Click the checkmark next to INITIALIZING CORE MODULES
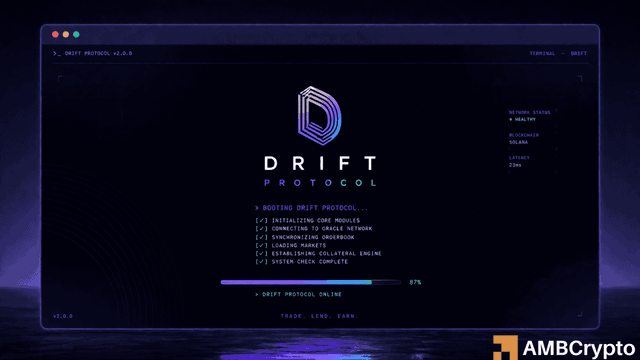Viewport: 640px width, 360px height. [262, 220]
